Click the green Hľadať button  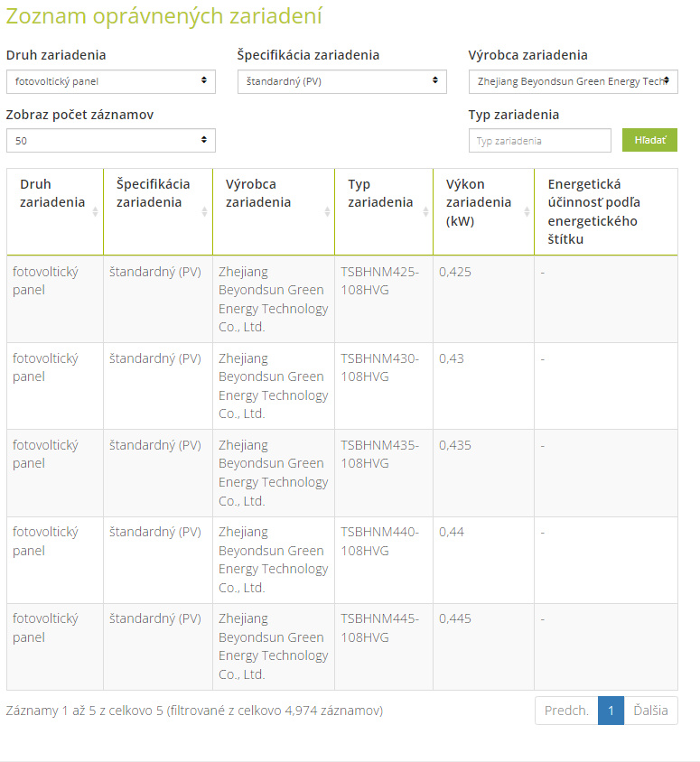click(649, 140)
